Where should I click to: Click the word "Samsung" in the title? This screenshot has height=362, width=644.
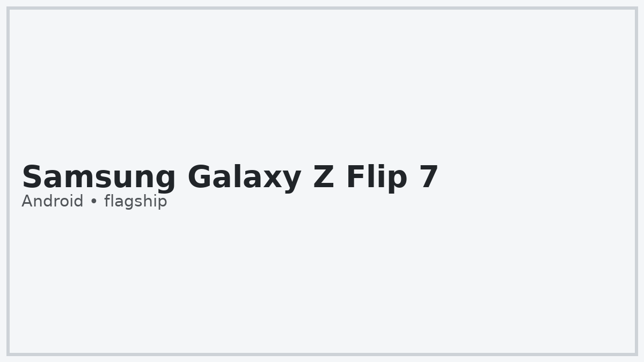point(99,178)
